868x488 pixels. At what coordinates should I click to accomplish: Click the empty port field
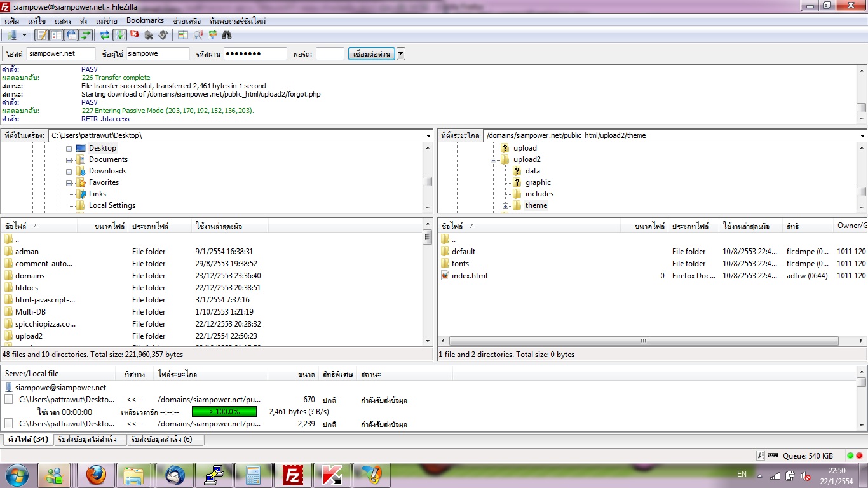(330, 54)
